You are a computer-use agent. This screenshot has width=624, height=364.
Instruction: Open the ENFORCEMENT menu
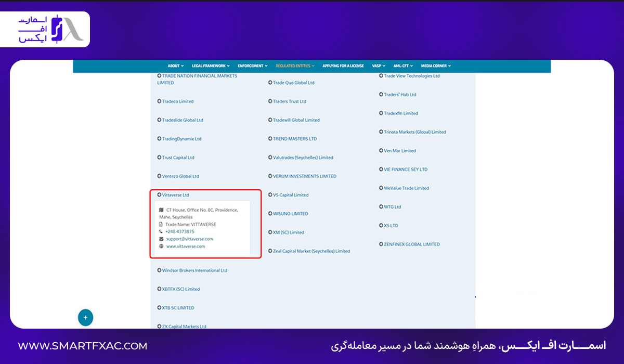point(253,66)
